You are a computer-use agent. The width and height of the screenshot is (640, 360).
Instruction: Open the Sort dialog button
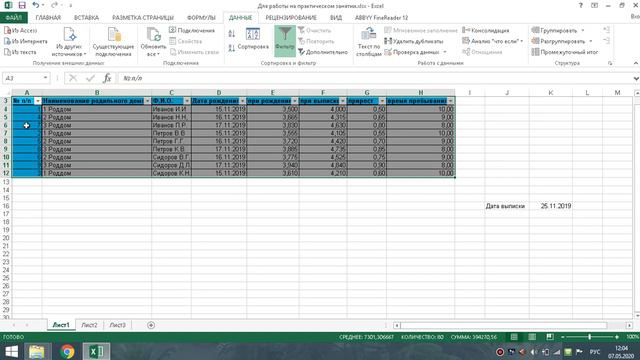(x=253, y=40)
